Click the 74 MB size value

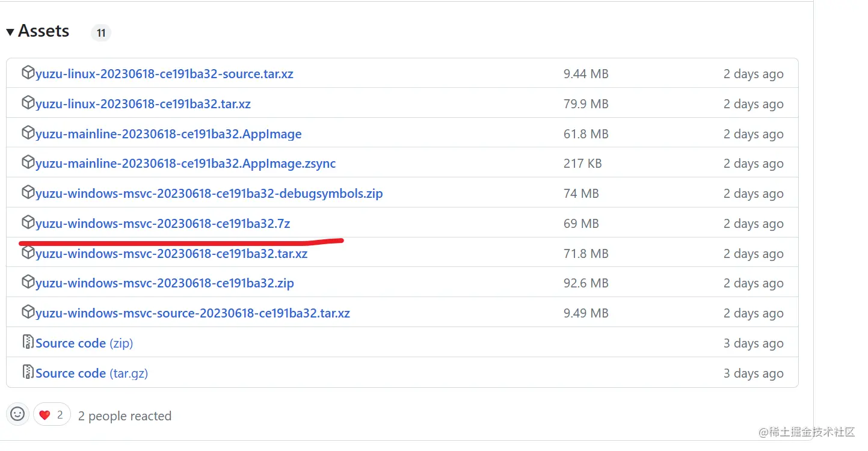pyautogui.click(x=581, y=194)
